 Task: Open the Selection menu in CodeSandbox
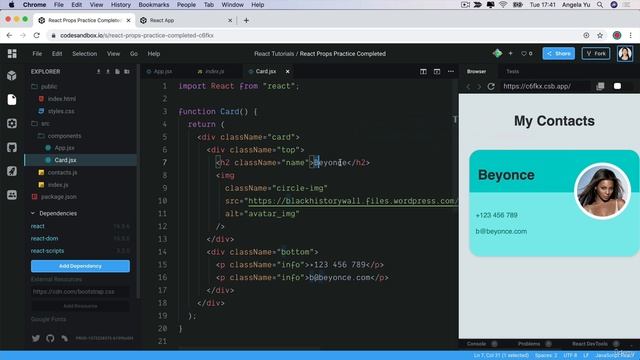click(84, 53)
